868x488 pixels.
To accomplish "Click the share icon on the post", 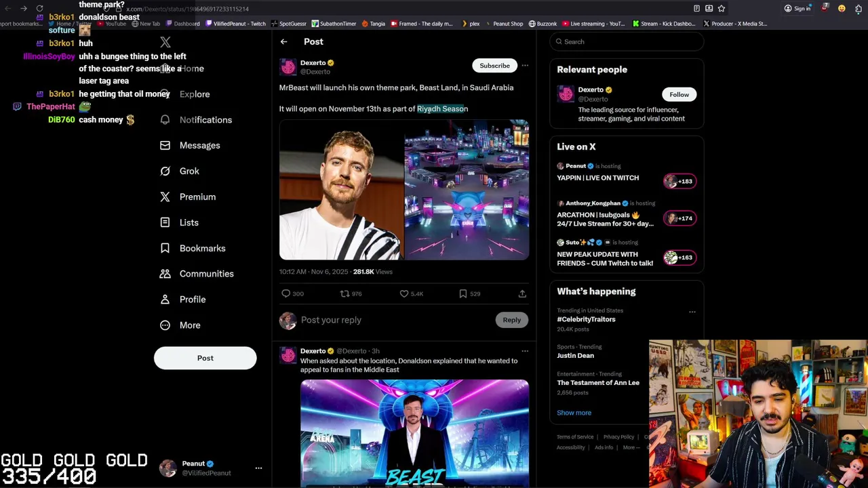I will (x=522, y=293).
